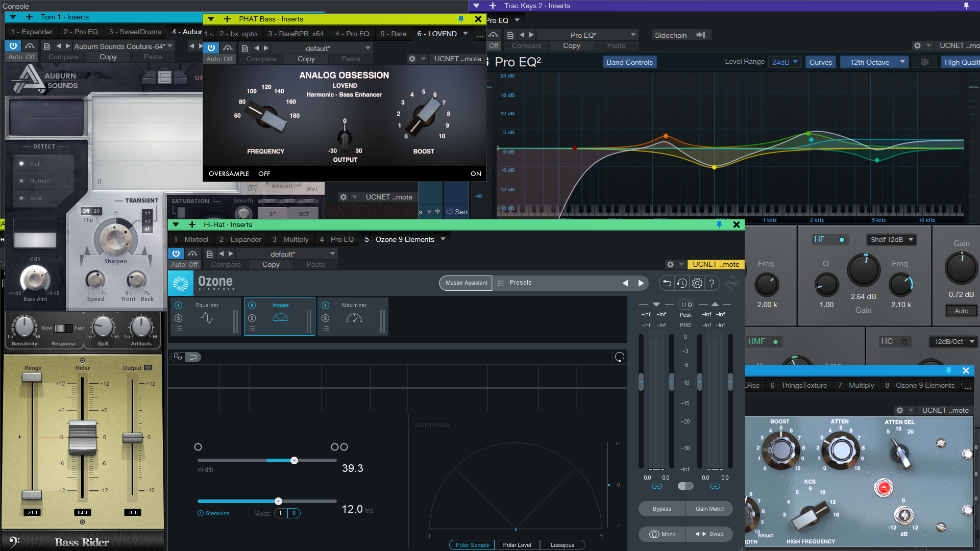Pin the Hi-Hat Inserts window
This screenshot has height=551, width=980.
coord(719,224)
